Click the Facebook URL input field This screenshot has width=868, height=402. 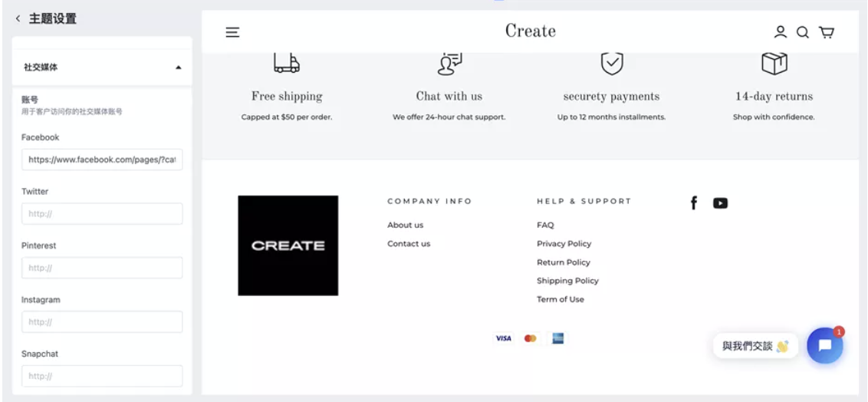102,160
